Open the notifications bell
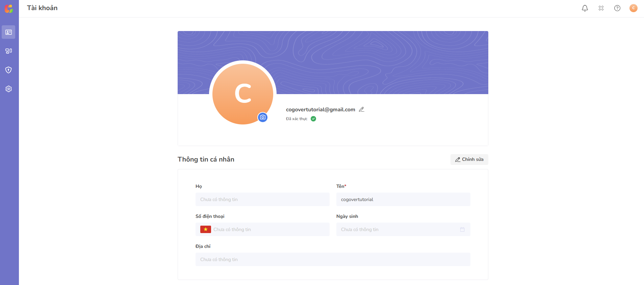The width and height of the screenshot is (644, 285). tap(585, 8)
